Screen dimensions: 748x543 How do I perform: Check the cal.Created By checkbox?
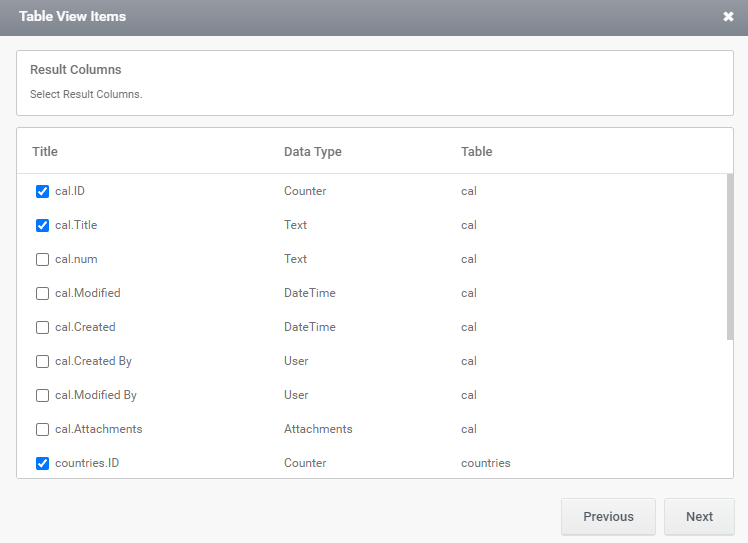coord(42,361)
